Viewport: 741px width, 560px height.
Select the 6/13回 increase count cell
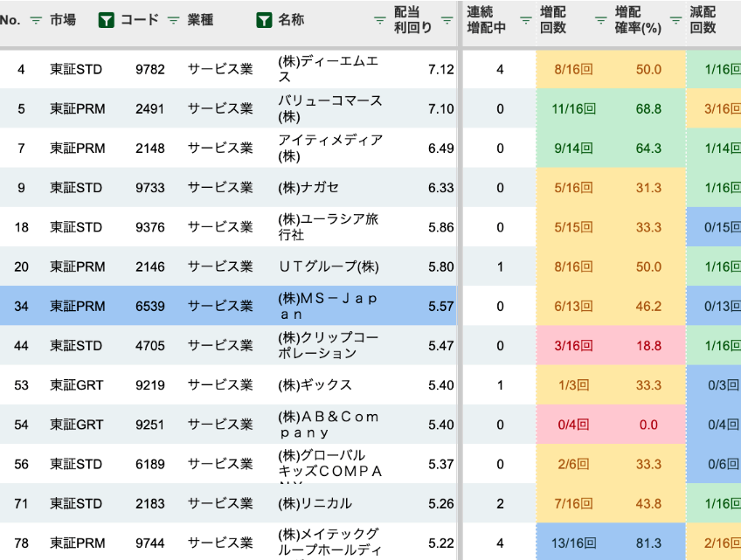[x=574, y=307]
